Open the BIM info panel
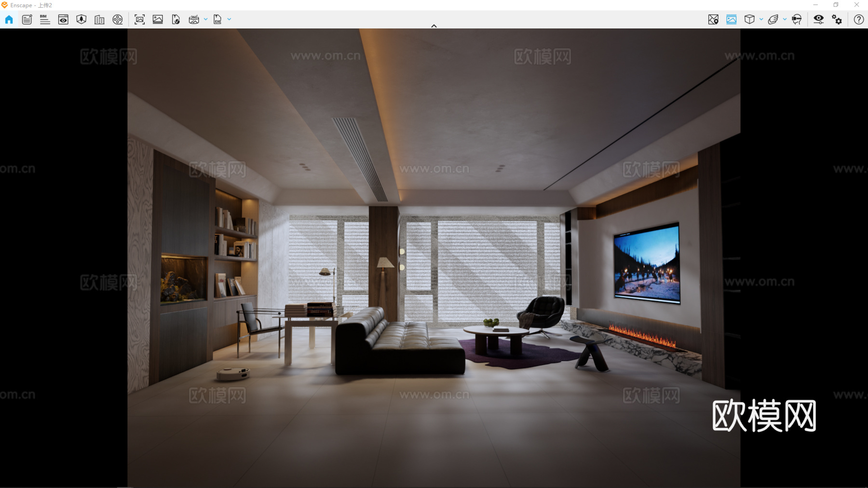The height and width of the screenshot is (488, 868). pyautogui.click(x=45, y=19)
